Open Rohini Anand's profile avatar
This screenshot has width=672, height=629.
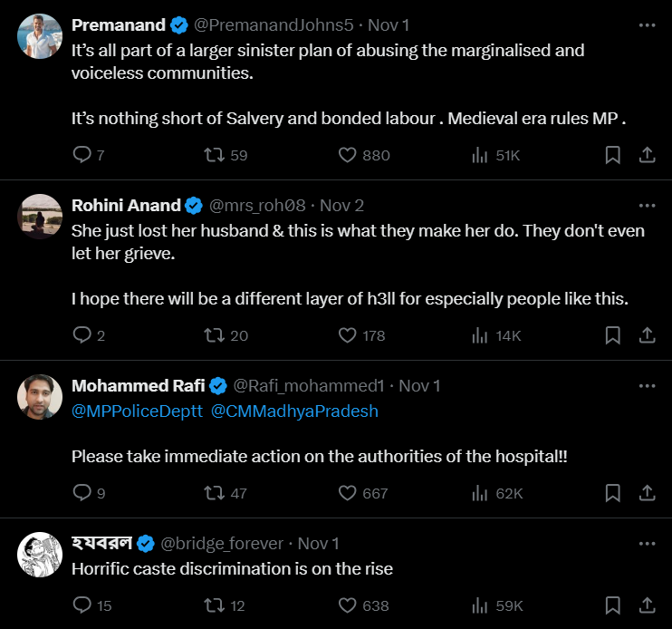pos(41,218)
